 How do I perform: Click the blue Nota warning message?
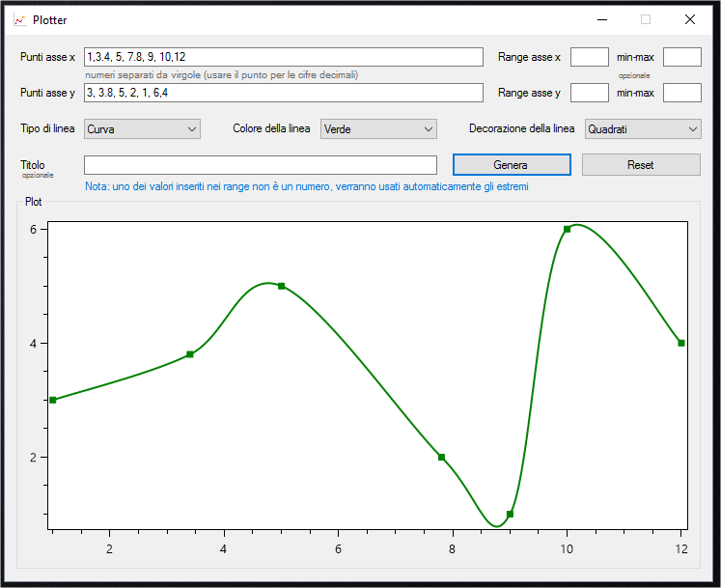click(307, 186)
